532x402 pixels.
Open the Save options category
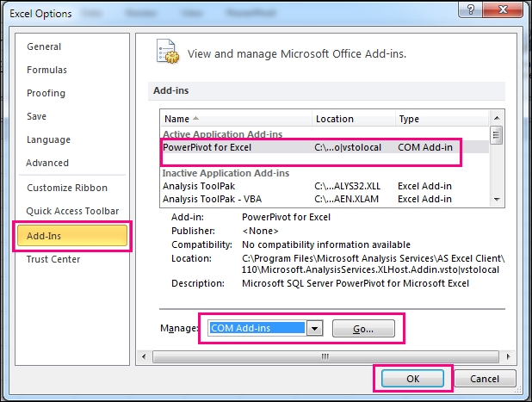point(37,116)
